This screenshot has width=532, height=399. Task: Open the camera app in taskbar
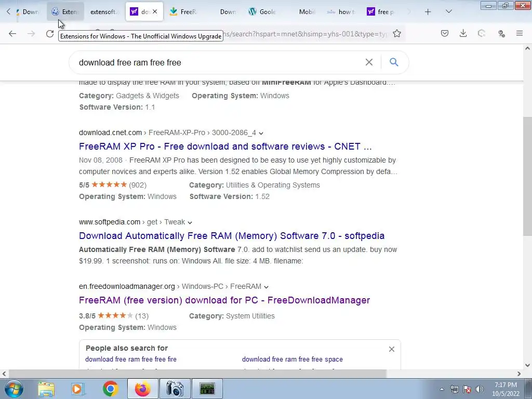(x=175, y=389)
